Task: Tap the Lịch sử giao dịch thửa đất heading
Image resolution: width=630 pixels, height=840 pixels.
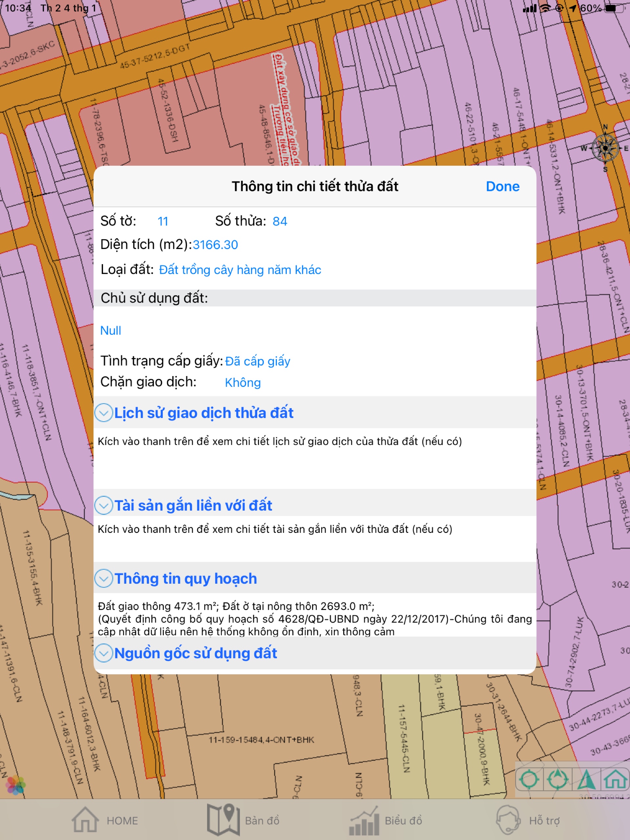Action: click(203, 413)
